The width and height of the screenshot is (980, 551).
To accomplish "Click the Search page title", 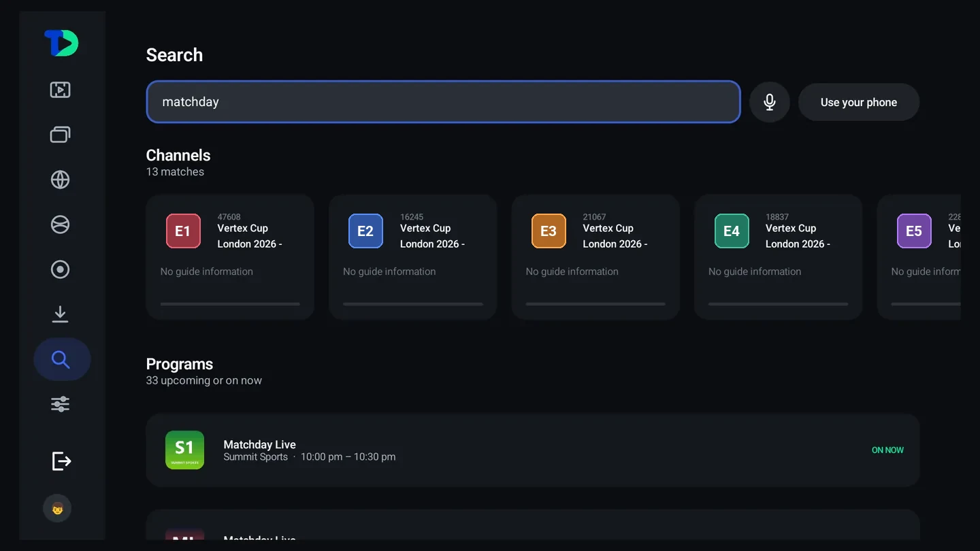I will coord(174,55).
